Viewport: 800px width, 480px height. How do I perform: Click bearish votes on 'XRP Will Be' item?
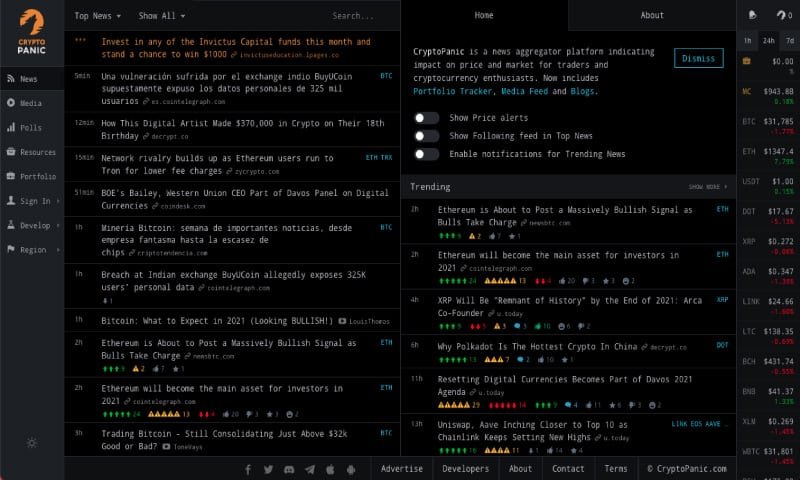pos(478,326)
